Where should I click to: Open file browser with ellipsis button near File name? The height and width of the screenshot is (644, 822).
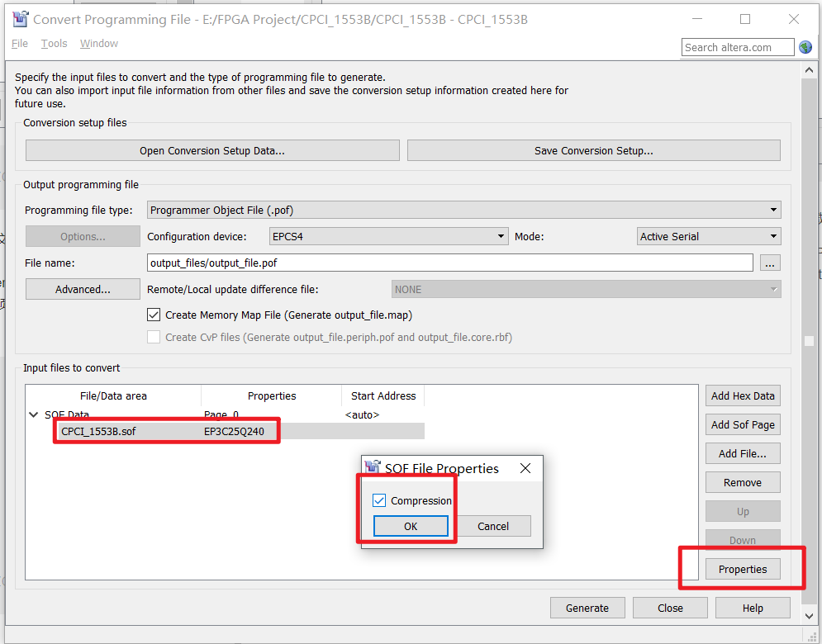(x=770, y=263)
